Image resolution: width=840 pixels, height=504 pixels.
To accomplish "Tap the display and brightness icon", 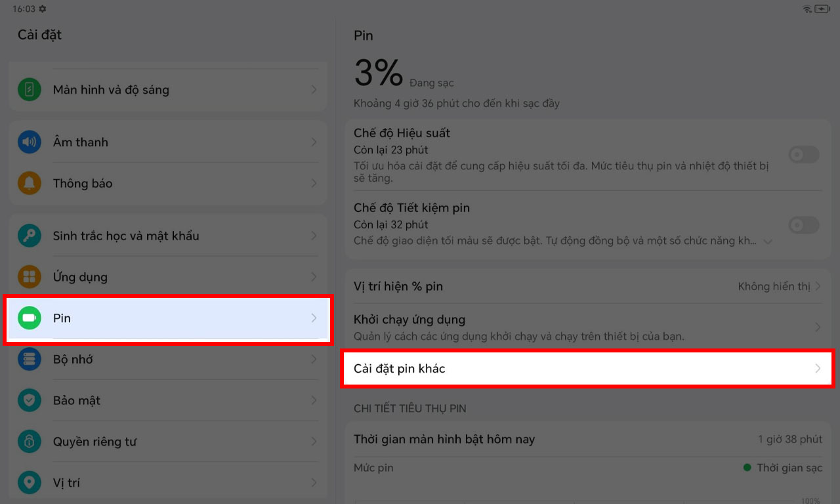I will pyautogui.click(x=30, y=90).
